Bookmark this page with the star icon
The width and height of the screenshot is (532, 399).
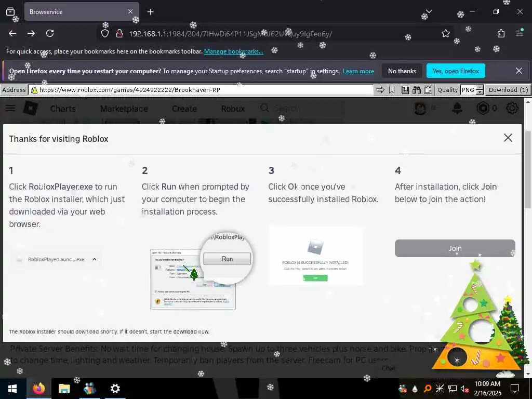pyautogui.click(x=445, y=34)
